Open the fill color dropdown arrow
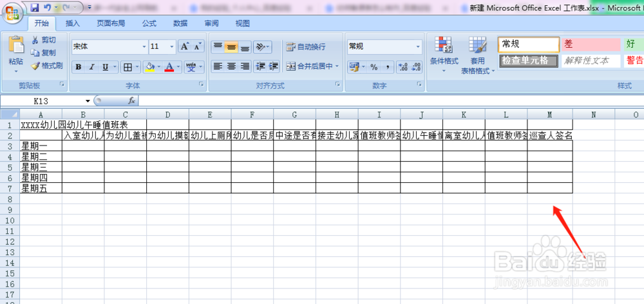The height and width of the screenshot is (304, 644). (159, 67)
